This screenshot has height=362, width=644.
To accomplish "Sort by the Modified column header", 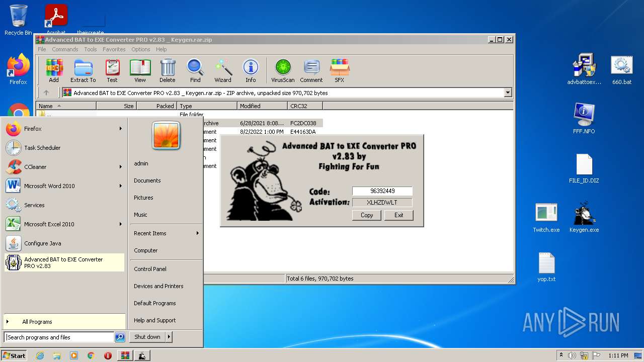I will point(262,106).
